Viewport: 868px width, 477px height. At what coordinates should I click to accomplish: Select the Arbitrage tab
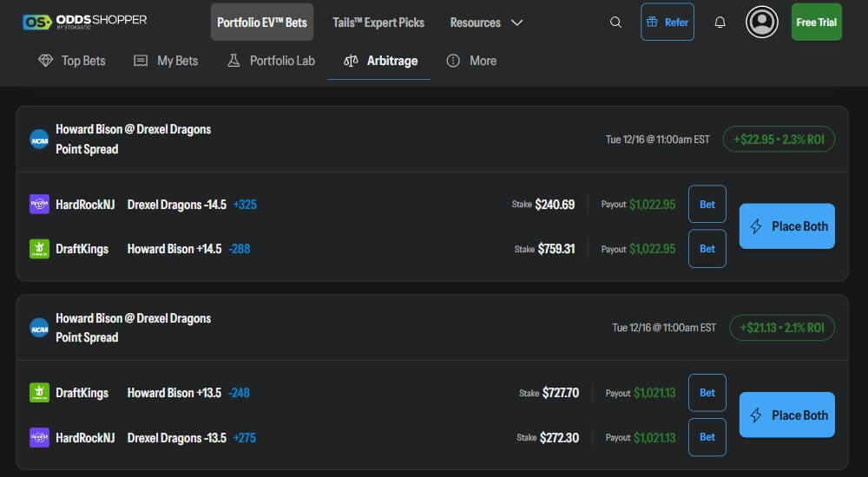pos(379,61)
